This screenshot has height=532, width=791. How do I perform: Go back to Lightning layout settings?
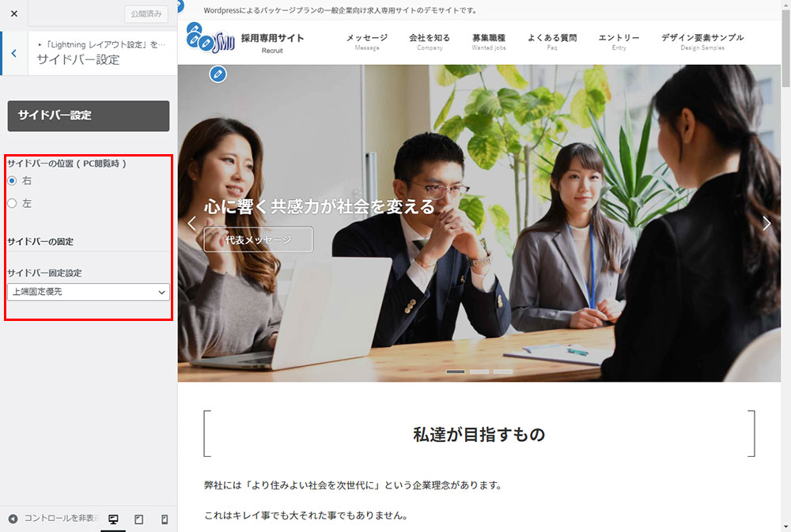click(13, 54)
